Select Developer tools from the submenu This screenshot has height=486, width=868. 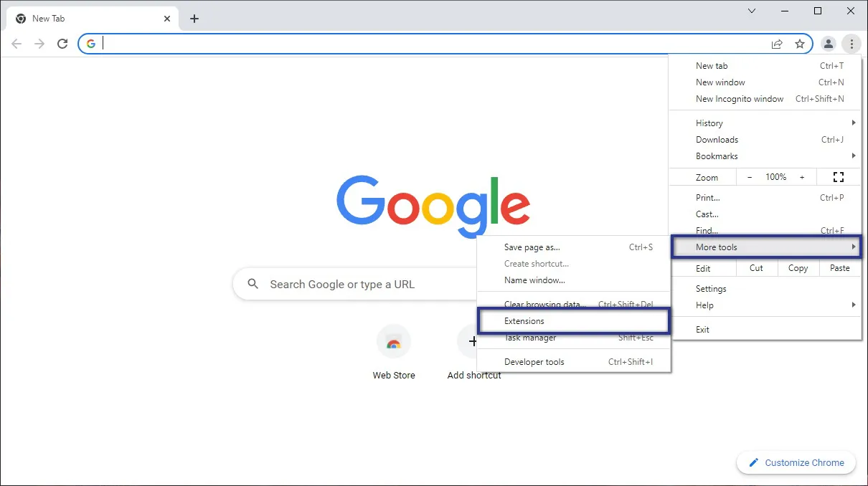(534, 361)
